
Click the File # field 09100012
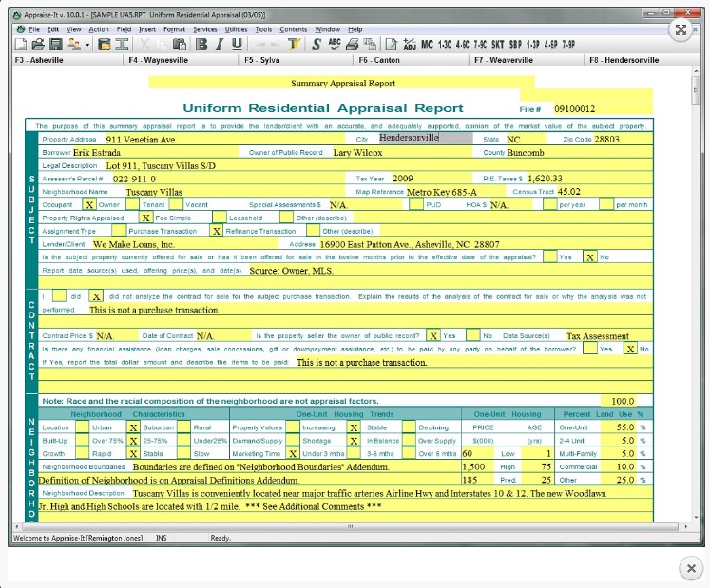[603, 108]
